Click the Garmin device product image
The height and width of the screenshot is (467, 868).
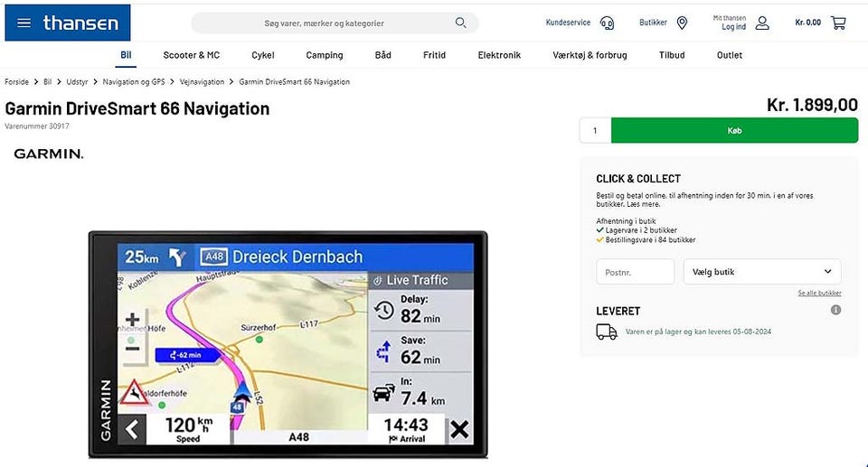(288, 345)
